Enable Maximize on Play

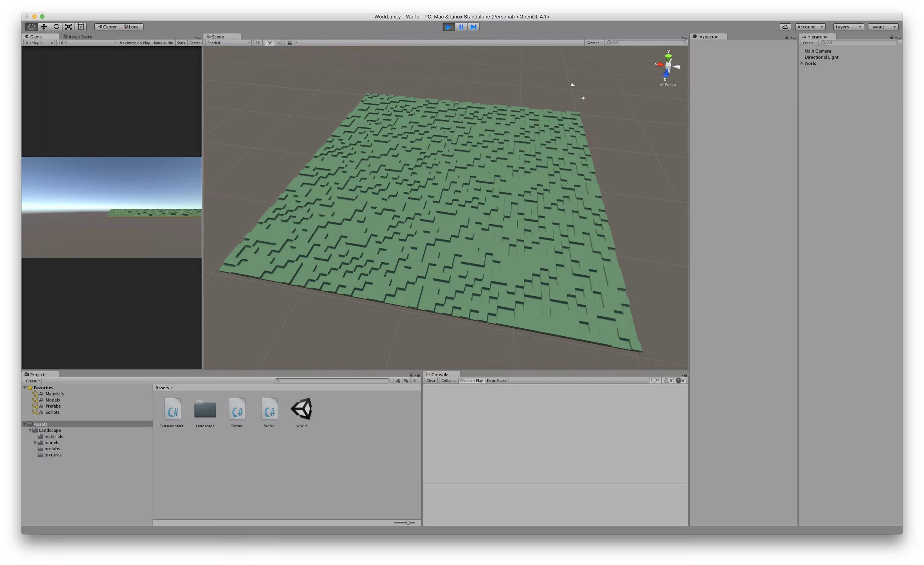pyautogui.click(x=134, y=43)
